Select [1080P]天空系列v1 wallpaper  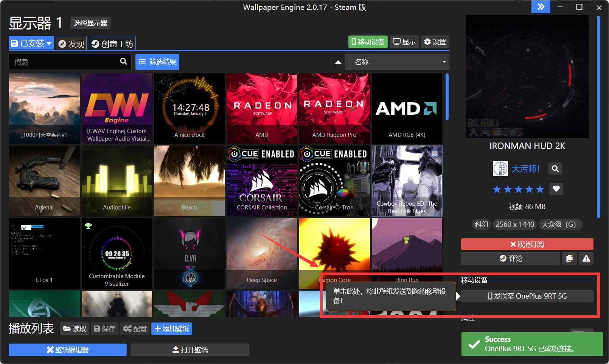(x=44, y=108)
